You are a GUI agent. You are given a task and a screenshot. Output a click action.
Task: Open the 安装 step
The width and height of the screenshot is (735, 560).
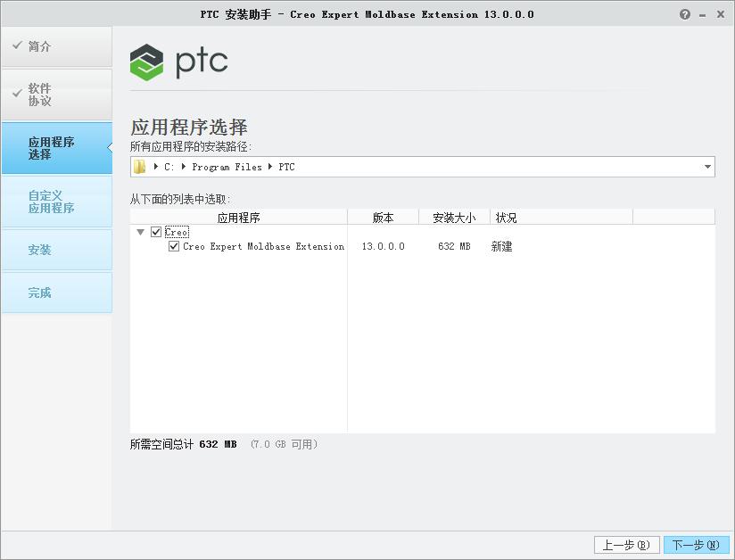click(x=57, y=250)
